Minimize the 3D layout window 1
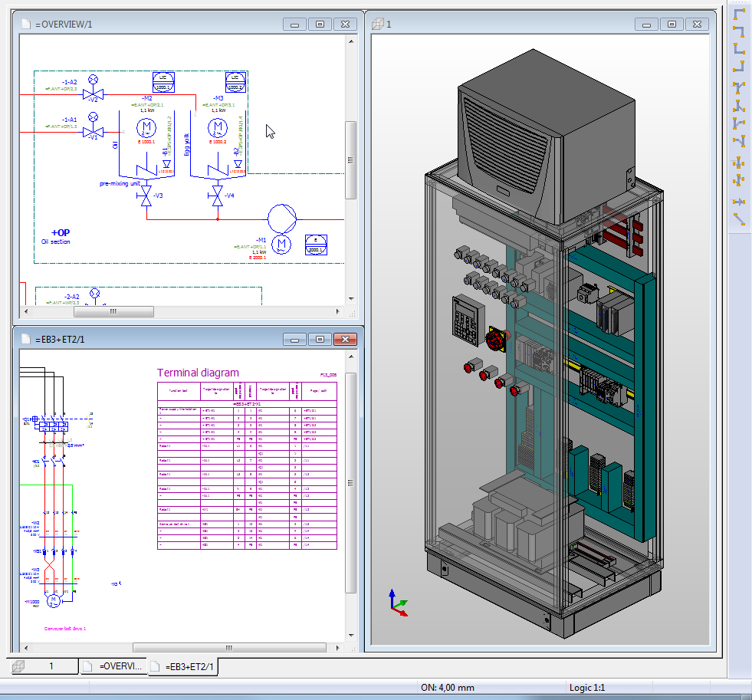This screenshot has height=700, width=752. click(646, 24)
